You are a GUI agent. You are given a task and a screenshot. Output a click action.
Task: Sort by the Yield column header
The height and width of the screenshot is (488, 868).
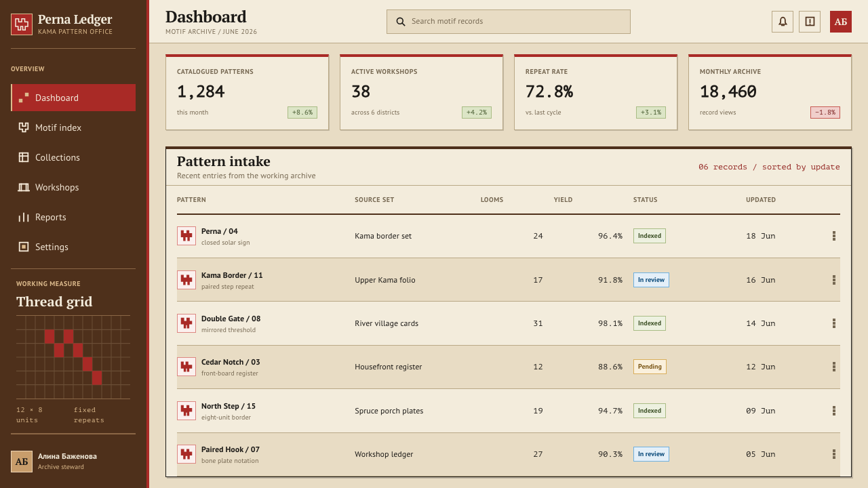click(x=563, y=200)
